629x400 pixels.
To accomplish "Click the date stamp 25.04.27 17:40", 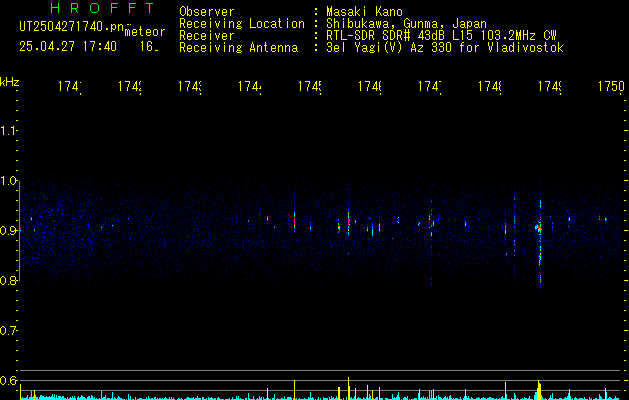I will pyautogui.click(x=68, y=47).
